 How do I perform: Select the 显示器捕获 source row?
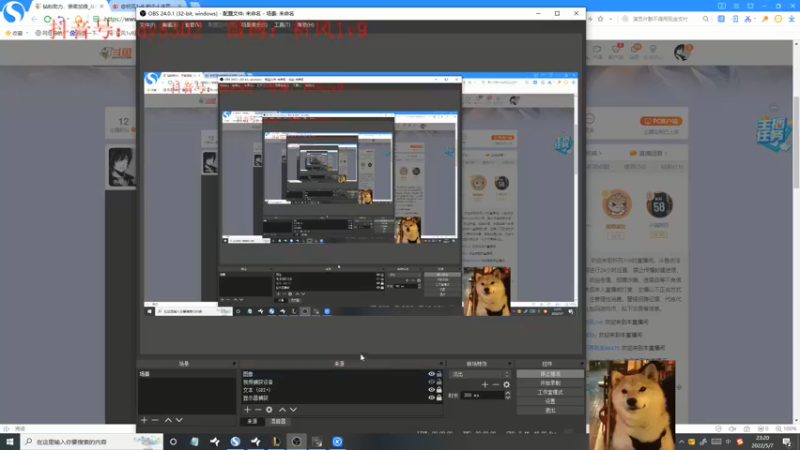(341, 397)
